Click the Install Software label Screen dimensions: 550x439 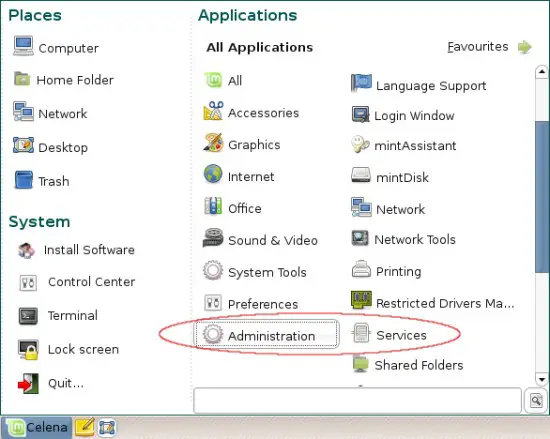[x=89, y=250]
